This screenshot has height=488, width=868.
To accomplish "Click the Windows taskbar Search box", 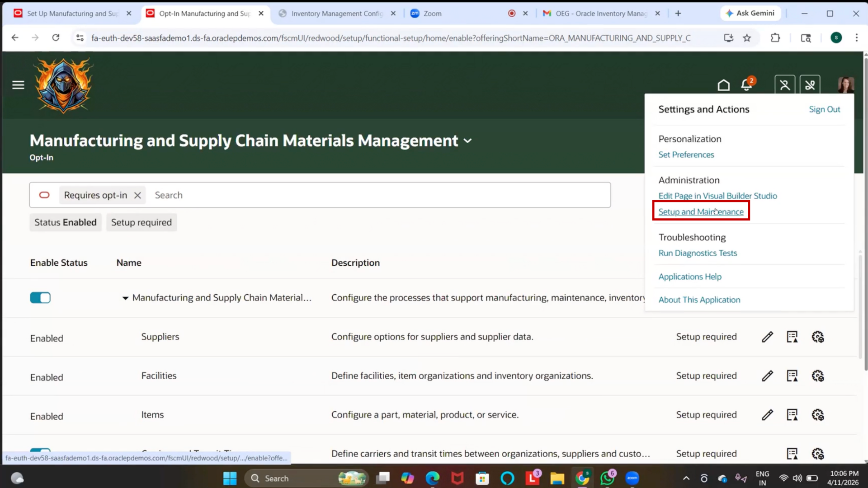I will [x=306, y=478].
